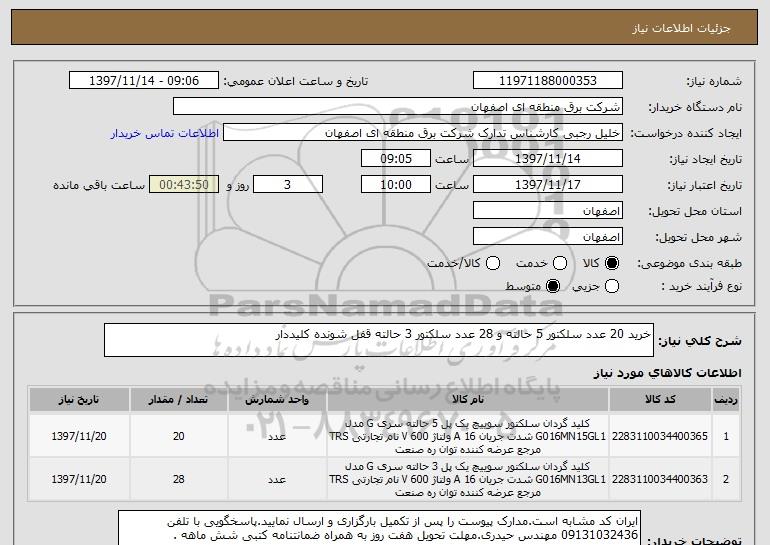The image size is (770, 545).
Task: Click the remaining time counter 00:43:50
Action: [184, 185]
